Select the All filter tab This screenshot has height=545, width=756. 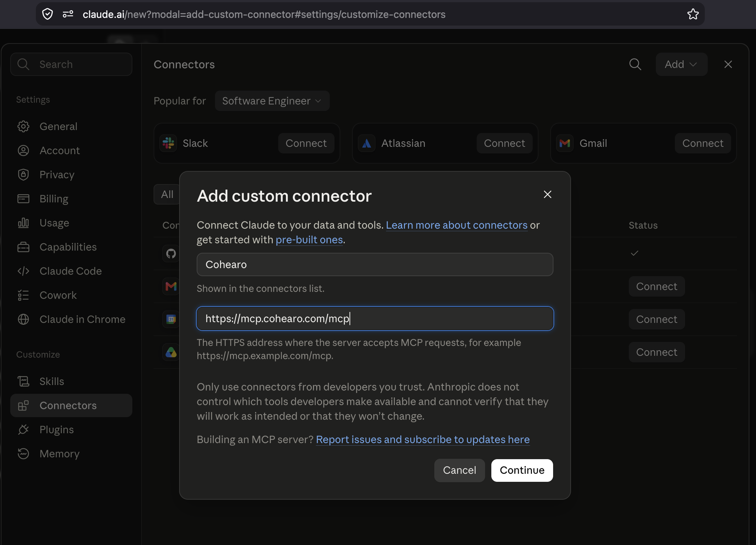click(x=167, y=194)
